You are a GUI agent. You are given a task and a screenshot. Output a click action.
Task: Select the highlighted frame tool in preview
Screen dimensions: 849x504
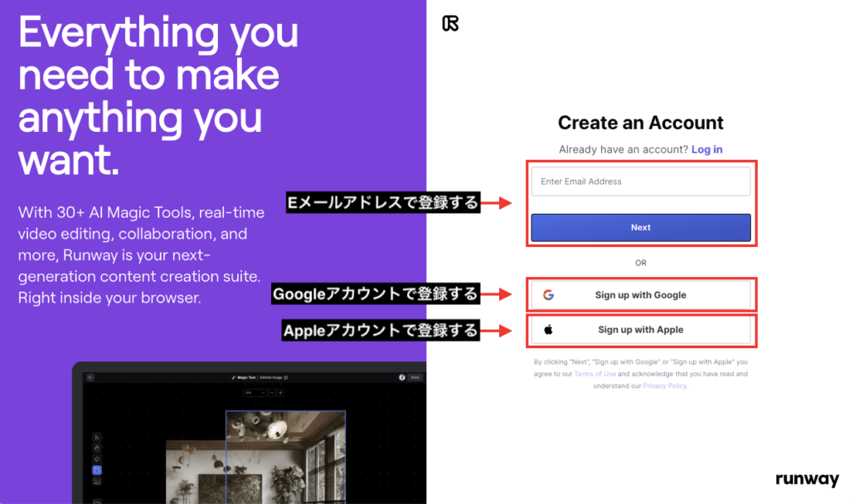tap(97, 470)
